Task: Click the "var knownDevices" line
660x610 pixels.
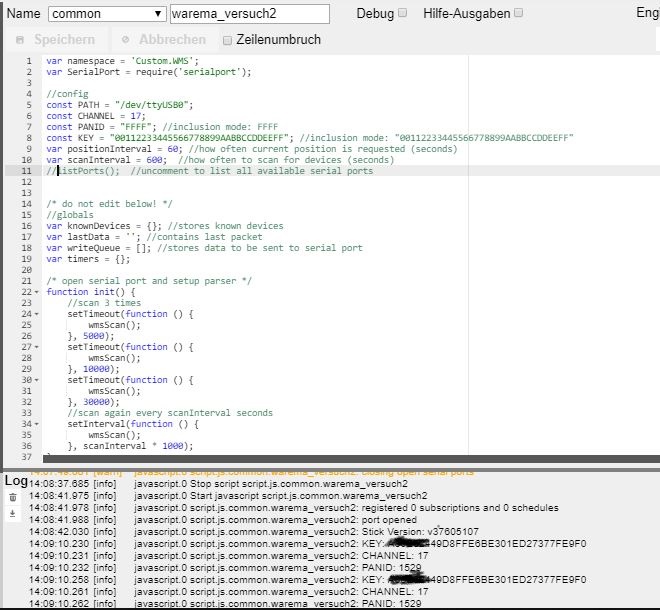Action: click(x=165, y=226)
